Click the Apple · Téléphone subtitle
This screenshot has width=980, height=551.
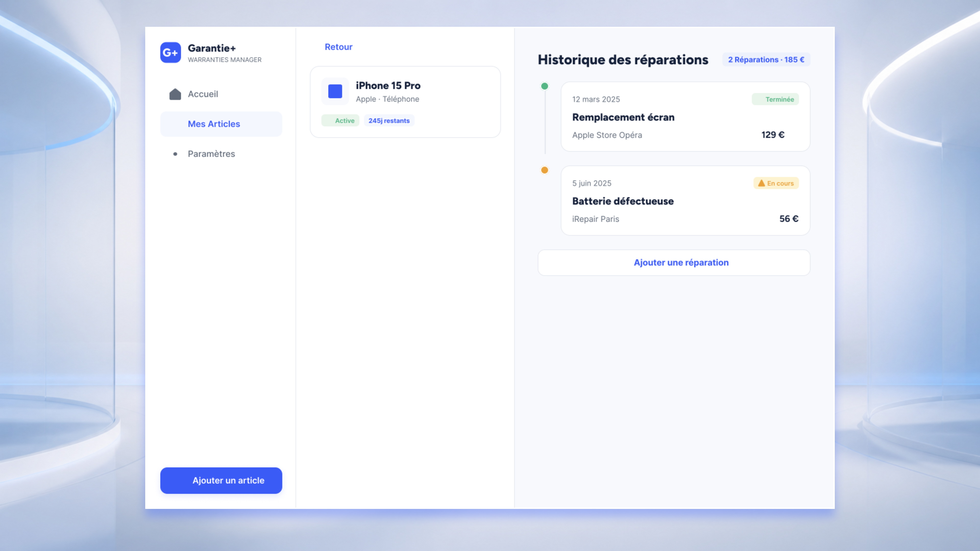pos(387,99)
